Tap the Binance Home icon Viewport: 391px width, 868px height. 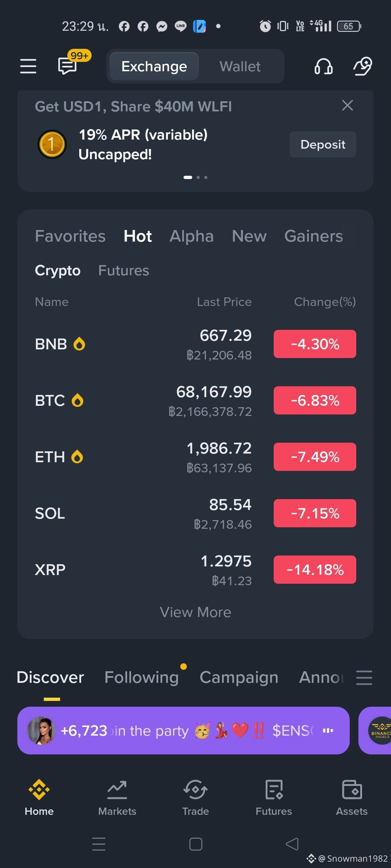point(39,790)
